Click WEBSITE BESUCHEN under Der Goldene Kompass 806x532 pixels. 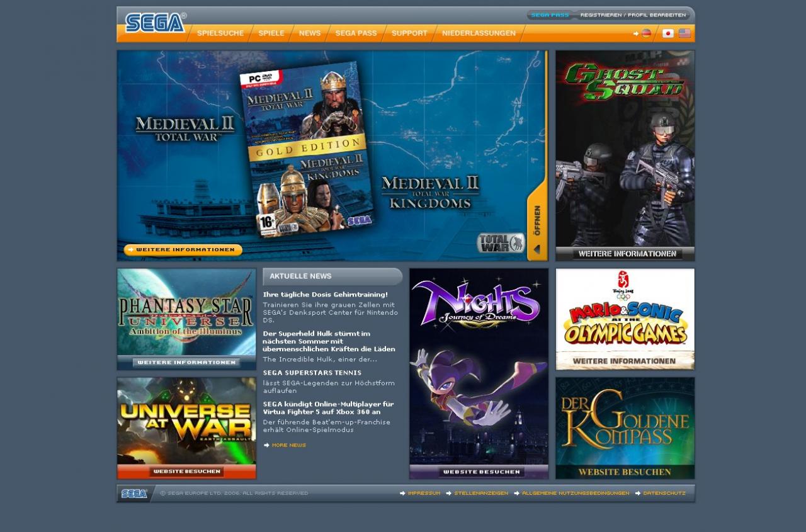coord(625,472)
